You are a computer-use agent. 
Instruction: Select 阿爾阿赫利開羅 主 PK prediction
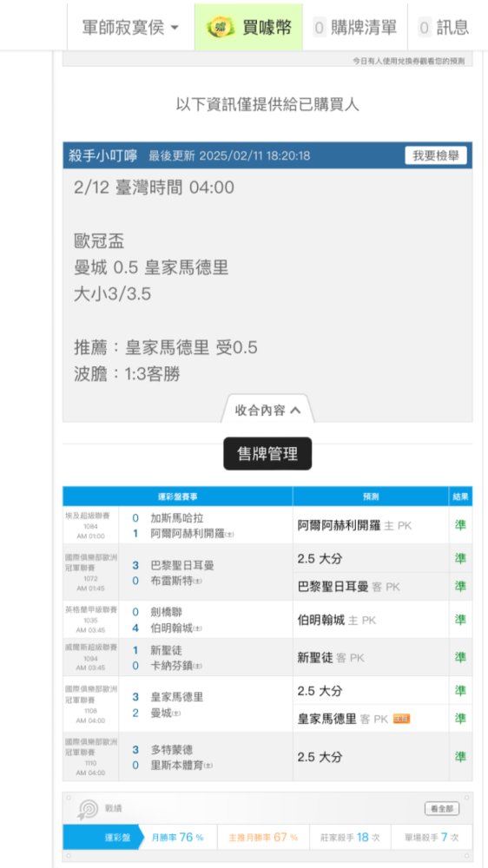coord(354,525)
